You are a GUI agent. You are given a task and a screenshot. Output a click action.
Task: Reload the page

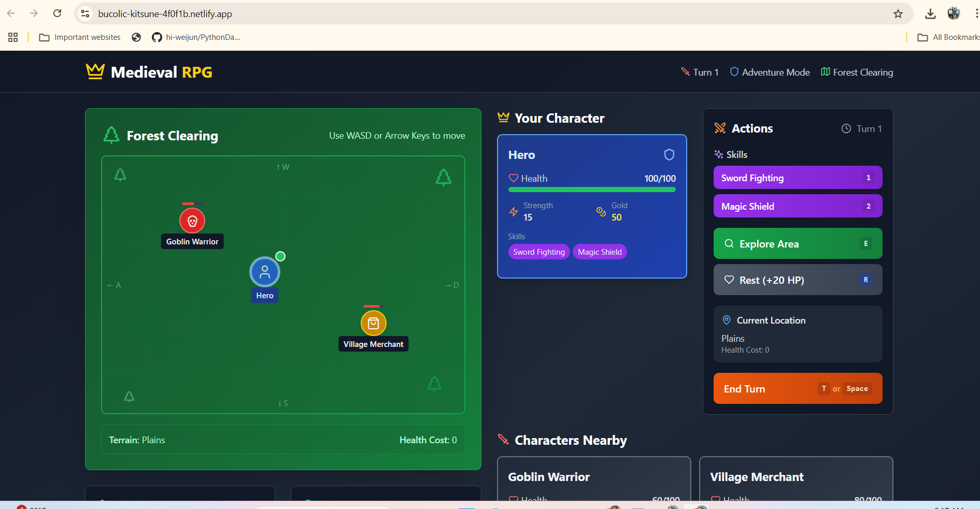point(58,13)
